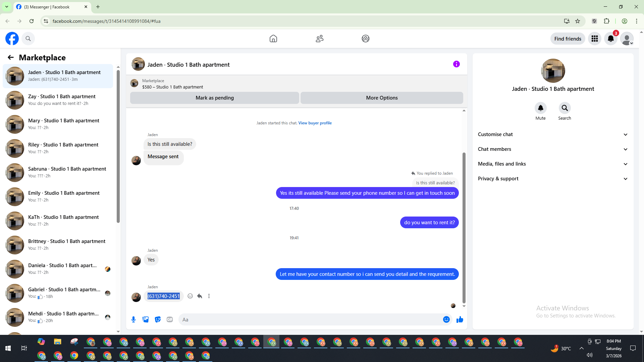Open Emily's Studio 1 Bath apartment chat
The height and width of the screenshot is (362, 644).
coord(58,197)
